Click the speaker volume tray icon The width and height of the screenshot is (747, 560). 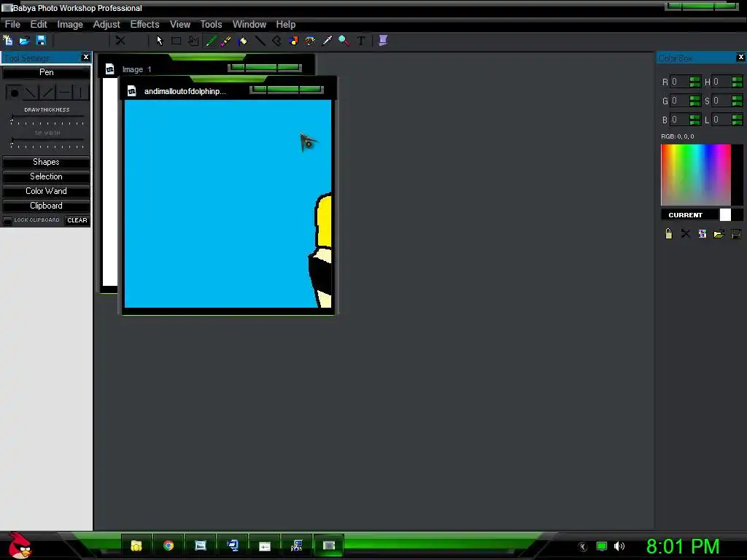[x=619, y=546]
